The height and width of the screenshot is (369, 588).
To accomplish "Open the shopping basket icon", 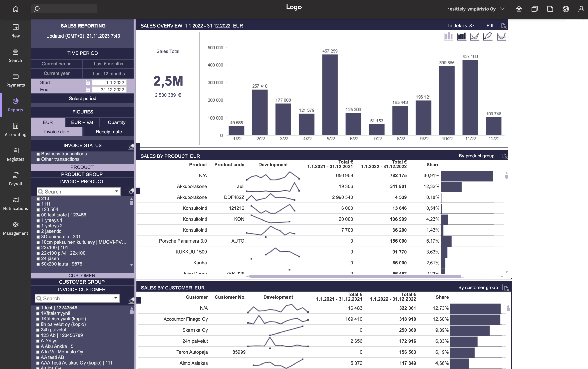I will click(x=519, y=9).
